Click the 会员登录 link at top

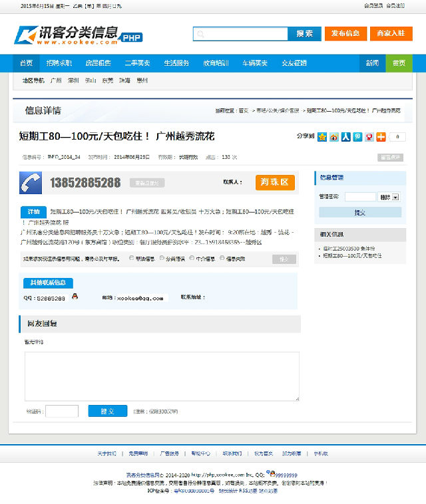[x=373, y=6]
